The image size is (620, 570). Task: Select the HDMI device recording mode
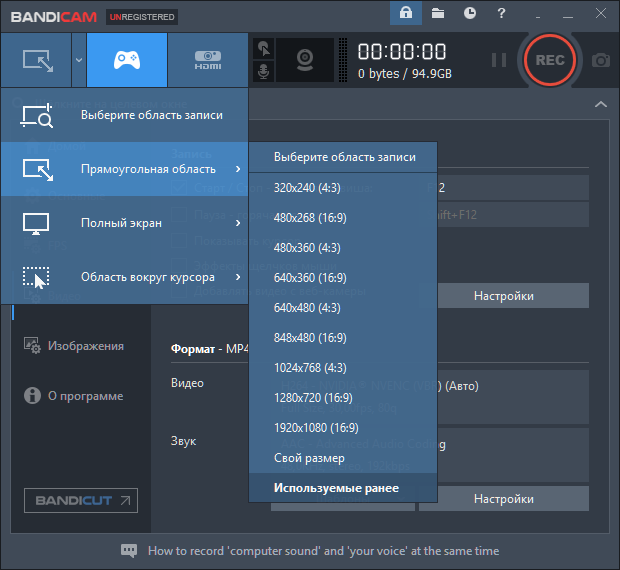[x=208, y=60]
